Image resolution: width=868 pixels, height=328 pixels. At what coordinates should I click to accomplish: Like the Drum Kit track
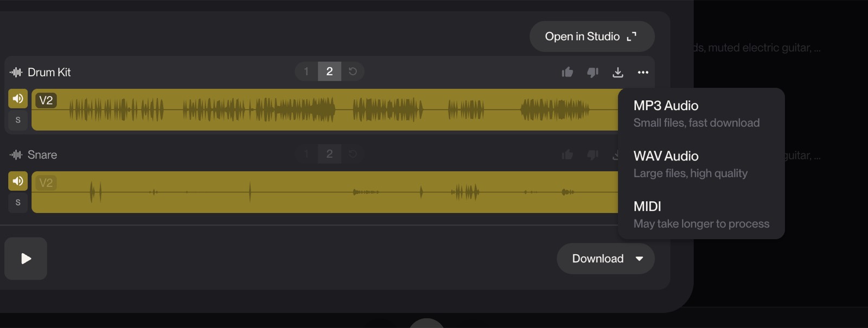(567, 72)
